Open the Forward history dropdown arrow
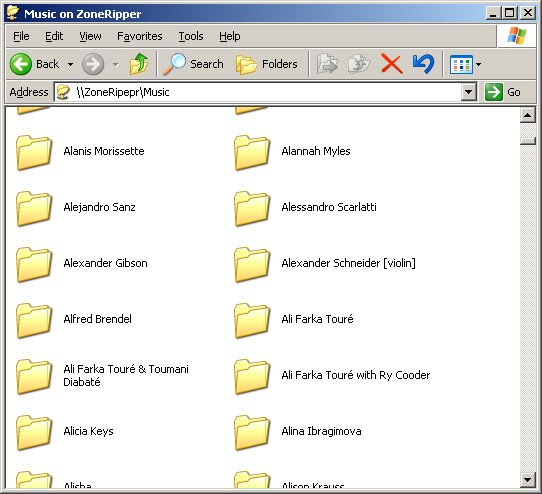This screenshot has height=494, width=542. 115,64
